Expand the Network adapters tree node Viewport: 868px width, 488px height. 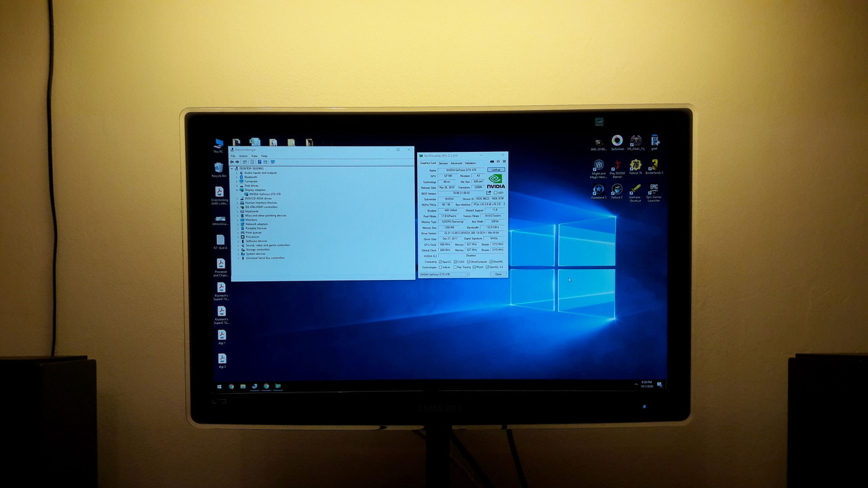237,224
